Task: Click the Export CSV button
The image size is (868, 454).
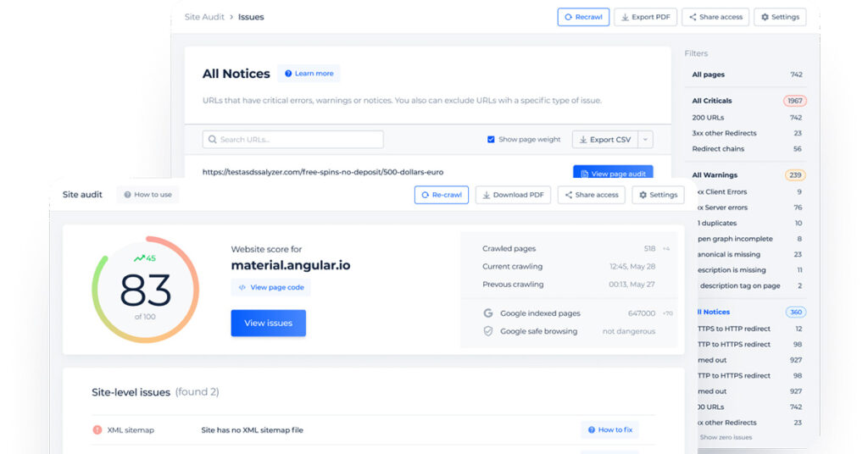Action: click(605, 140)
